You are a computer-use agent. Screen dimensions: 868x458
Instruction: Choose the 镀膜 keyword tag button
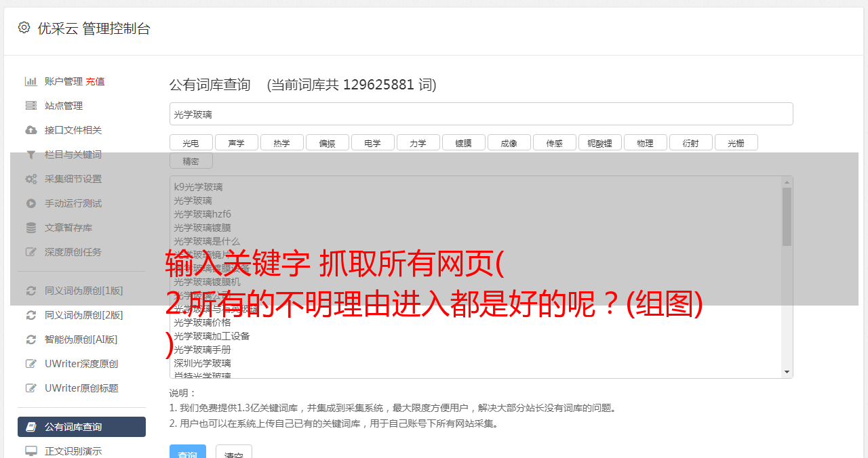click(x=464, y=142)
